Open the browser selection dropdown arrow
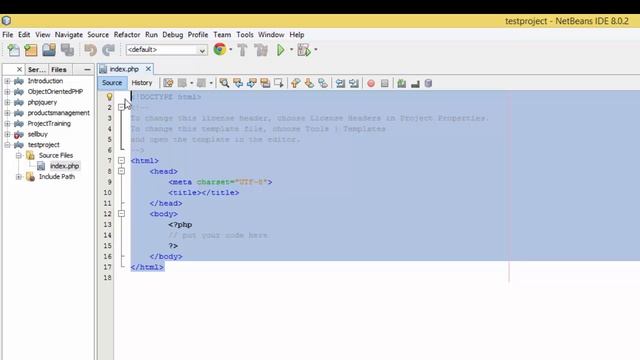 (231, 50)
